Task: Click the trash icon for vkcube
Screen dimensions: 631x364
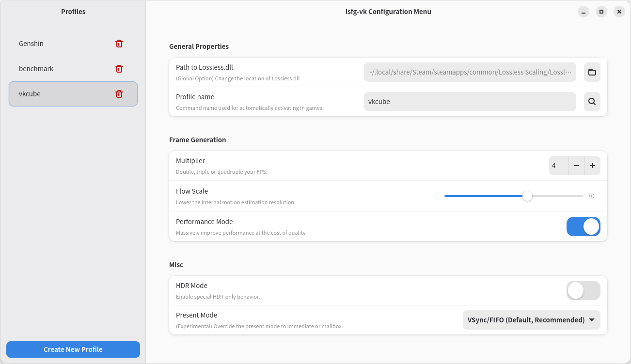Action: pos(119,94)
